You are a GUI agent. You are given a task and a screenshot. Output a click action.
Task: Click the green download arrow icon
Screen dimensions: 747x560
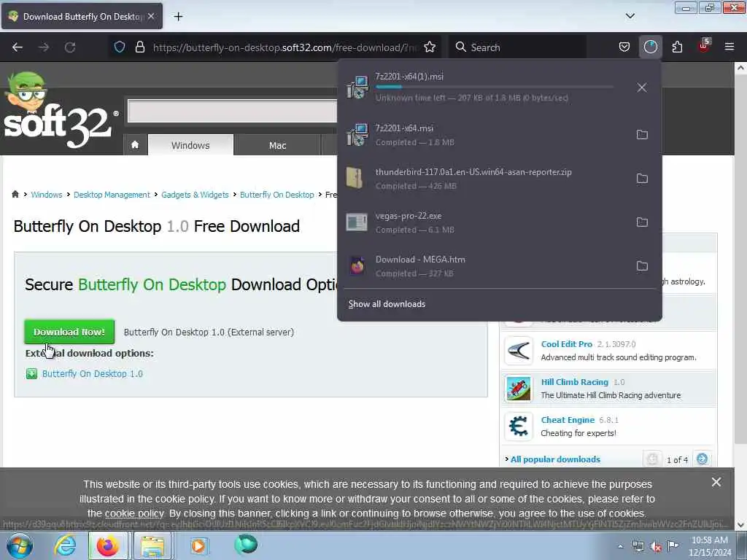(x=31, y=374)
